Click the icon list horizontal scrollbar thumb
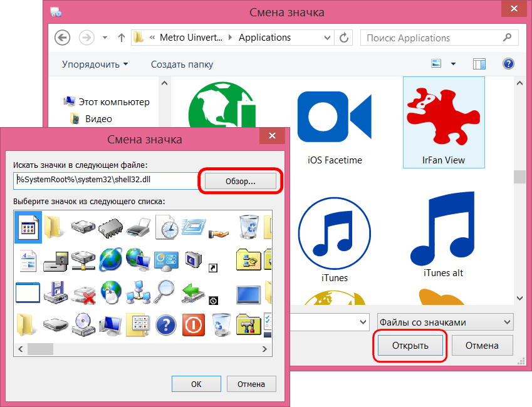Screen dimensions: 532x407 (x=40, y=349)
